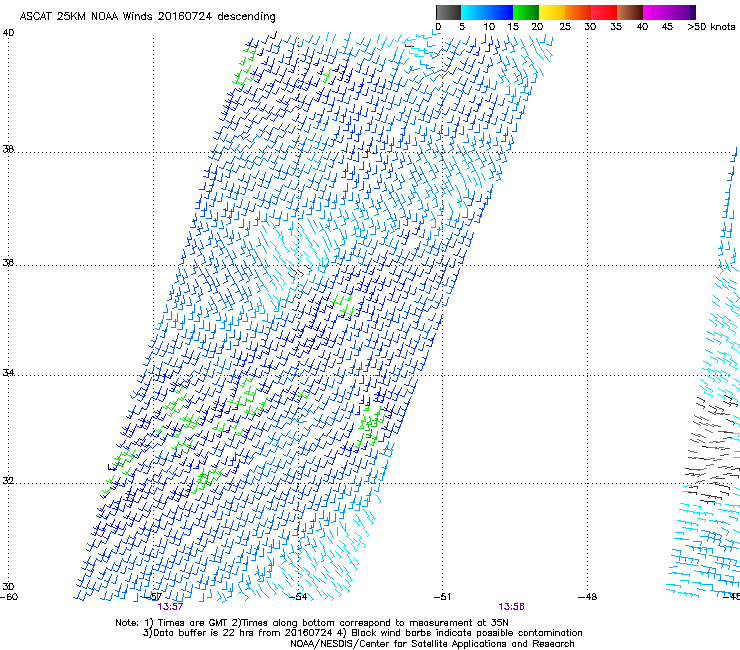This screenshot has height=650, width=740.
Task: Click the purple '13:57' swath time label
Action: (170, 607)
